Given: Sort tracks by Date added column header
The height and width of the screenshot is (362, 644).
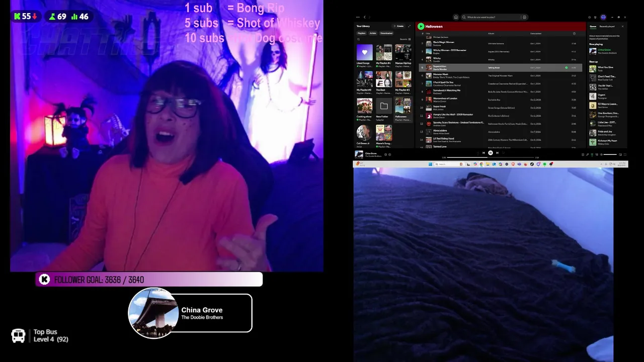Looking at the screenshot, I should point(536,34).
